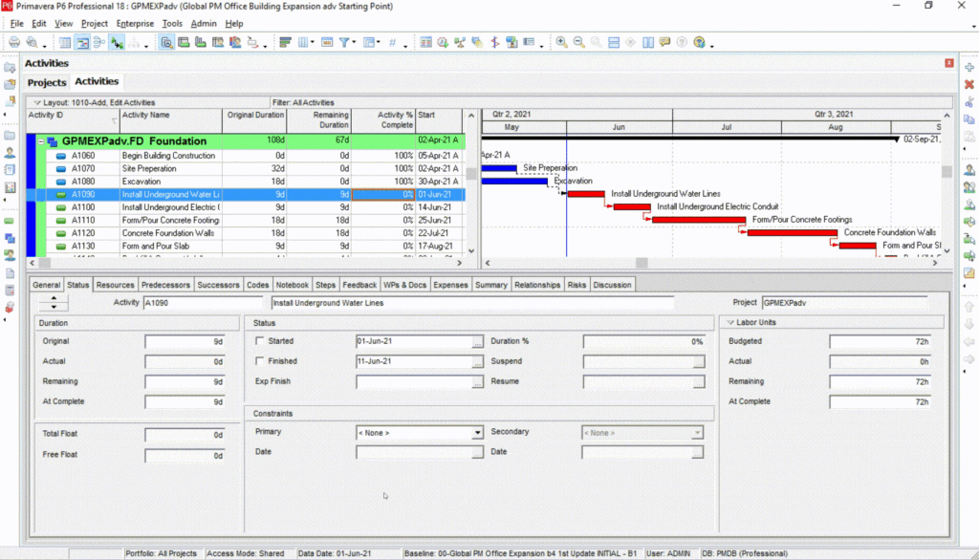
Task: Click the Resources icon in left sidebar
Action: 10,153
